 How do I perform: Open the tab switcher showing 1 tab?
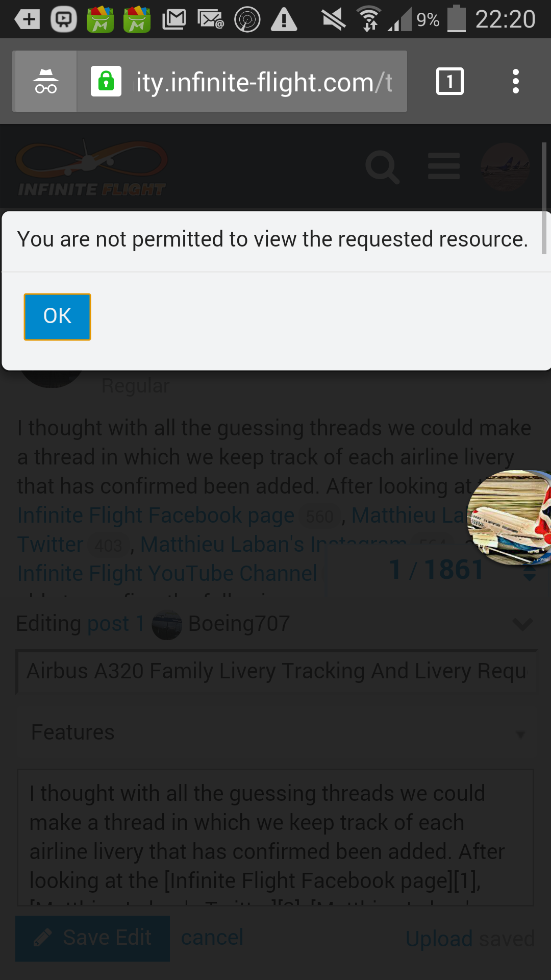tap(450, 81)
